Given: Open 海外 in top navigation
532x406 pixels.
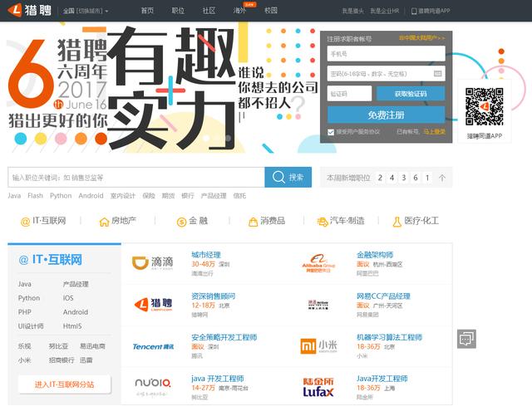Looking at the screenshot, I should tap(239, 11).
